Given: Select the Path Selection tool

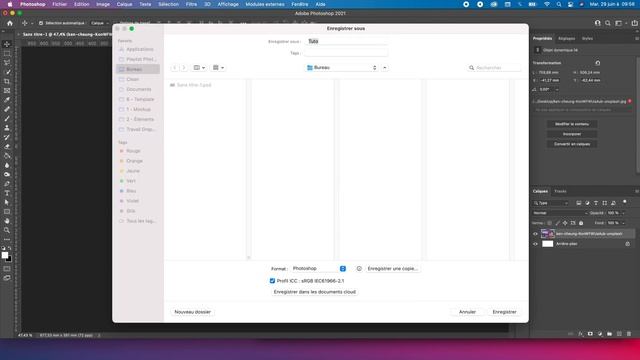Looking at the screenshot, I should click(x=7, y=202).
